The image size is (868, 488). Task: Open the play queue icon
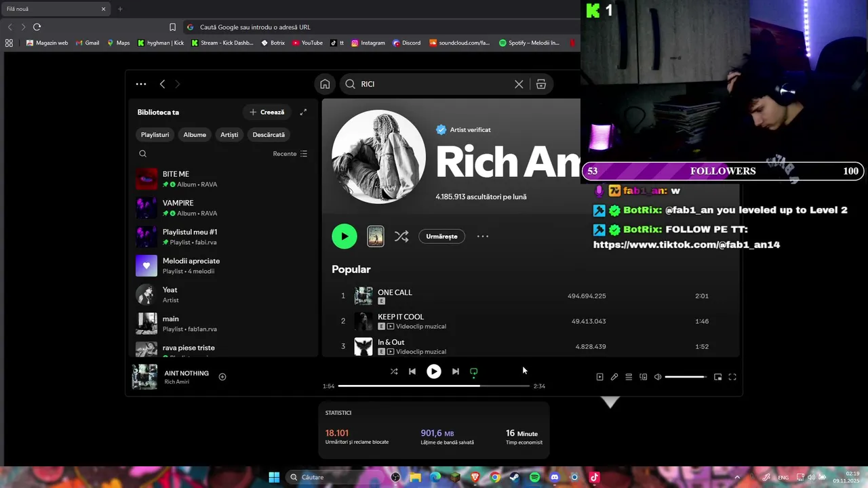click(x=629, y=377)
